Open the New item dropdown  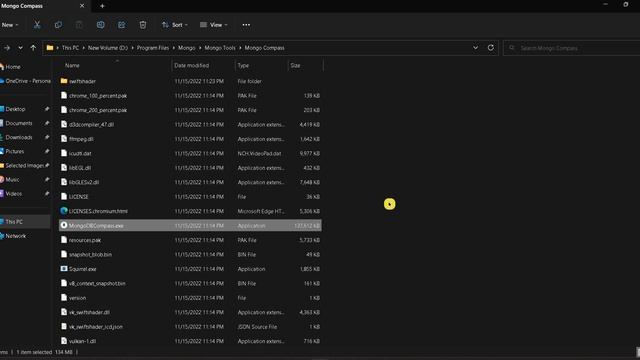pos(9,25)
